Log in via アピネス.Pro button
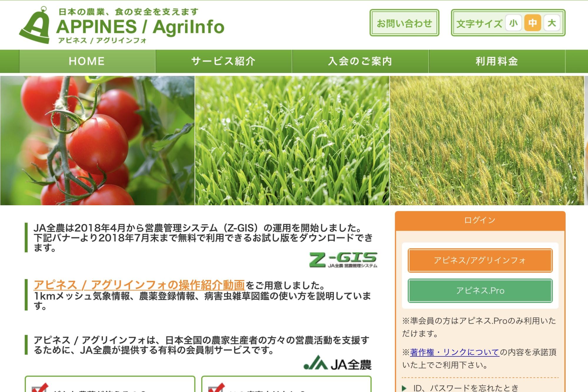Screen dimensions: 588x392 [x=480, y=291]
